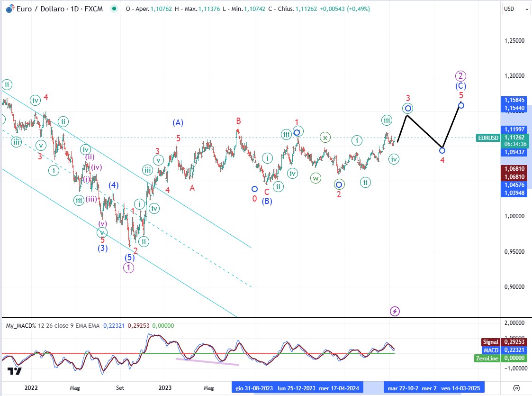The height and width of the screenshot is (396, 532).
Task: Select the blue circle anchor at wave 5 projection
Action: tap(461, 106)
